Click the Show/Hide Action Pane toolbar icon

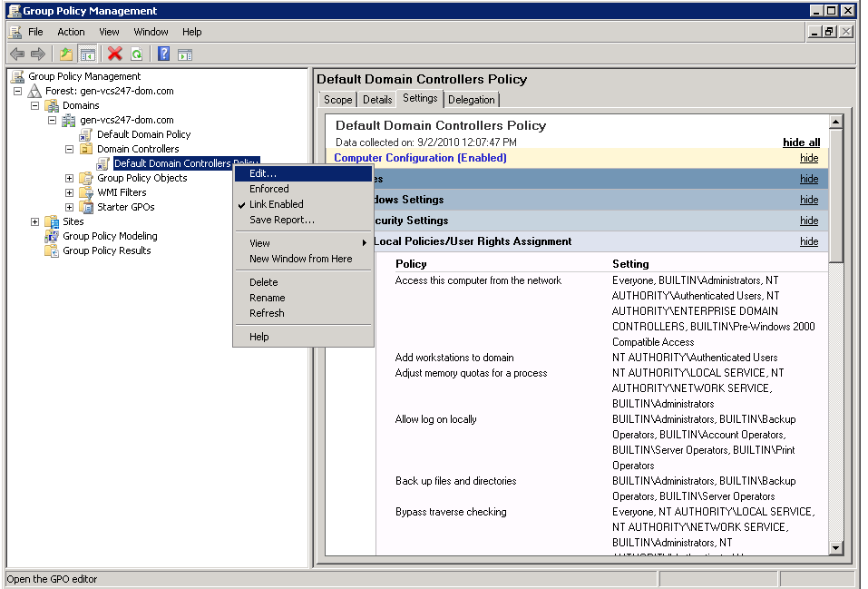pyautogui.click(x=184, y=54)
